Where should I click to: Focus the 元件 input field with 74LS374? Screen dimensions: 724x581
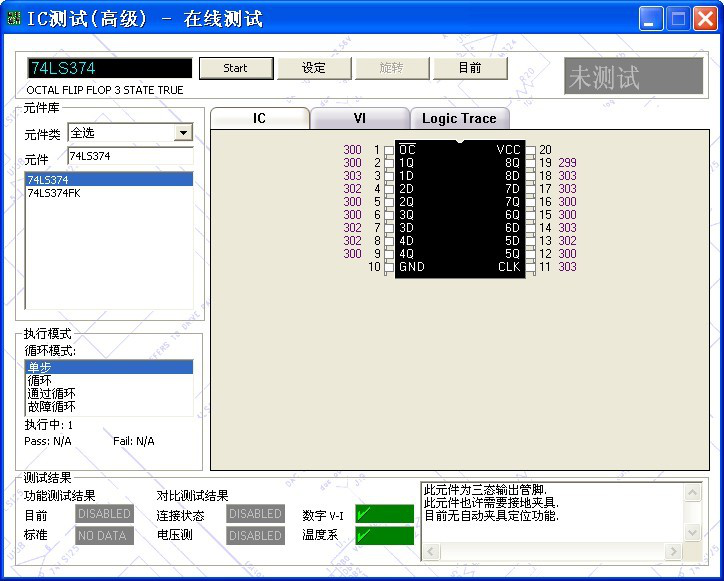(x=130, y=156)
